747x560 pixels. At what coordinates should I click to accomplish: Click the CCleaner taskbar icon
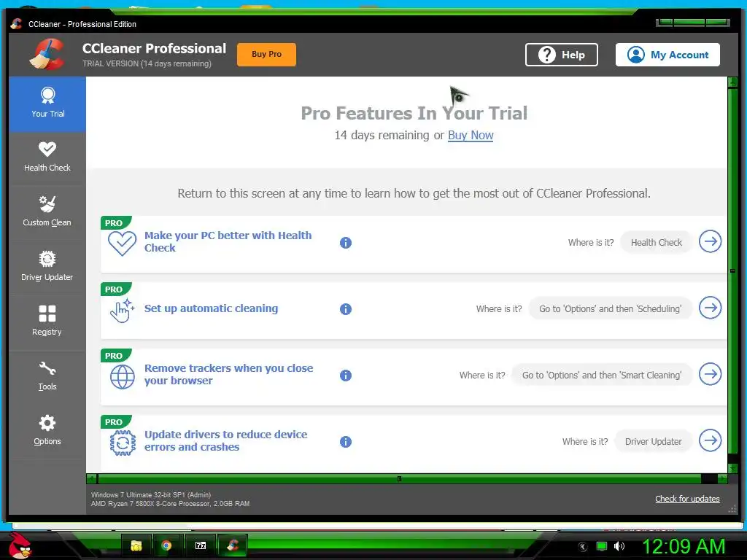coord(233,545)
